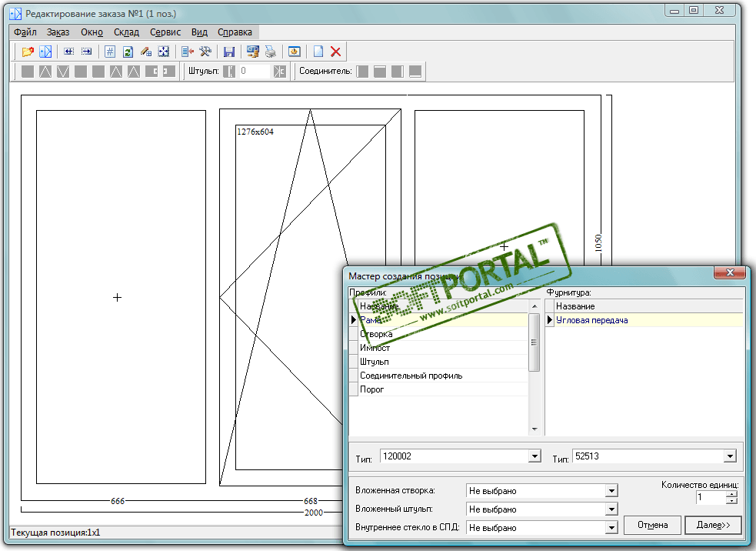756x551 pixels.
Task: Click the green refresh document icon
Action: tap(128, 52)
